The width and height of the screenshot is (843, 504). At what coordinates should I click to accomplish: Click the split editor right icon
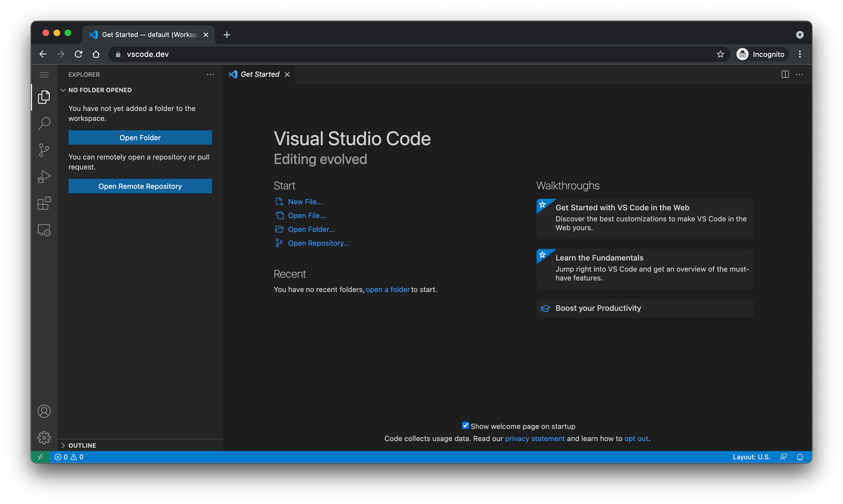pos(785,74)
